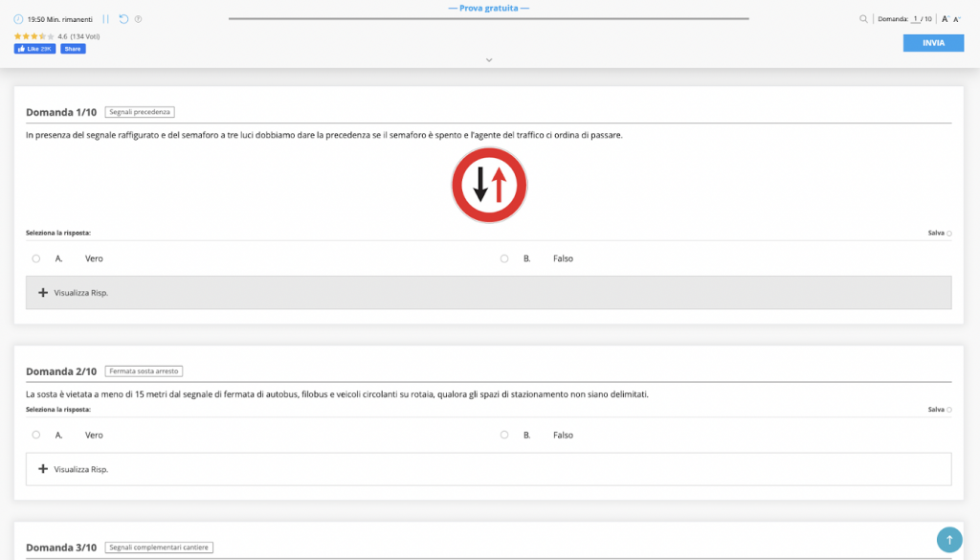Select Vero for question 1
Viewport: 980px width, 560px height.
[36, 258]
